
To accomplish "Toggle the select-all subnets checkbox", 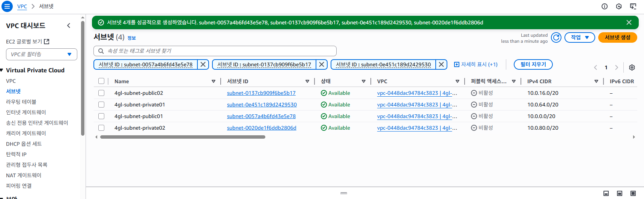I will click(101, 81).
